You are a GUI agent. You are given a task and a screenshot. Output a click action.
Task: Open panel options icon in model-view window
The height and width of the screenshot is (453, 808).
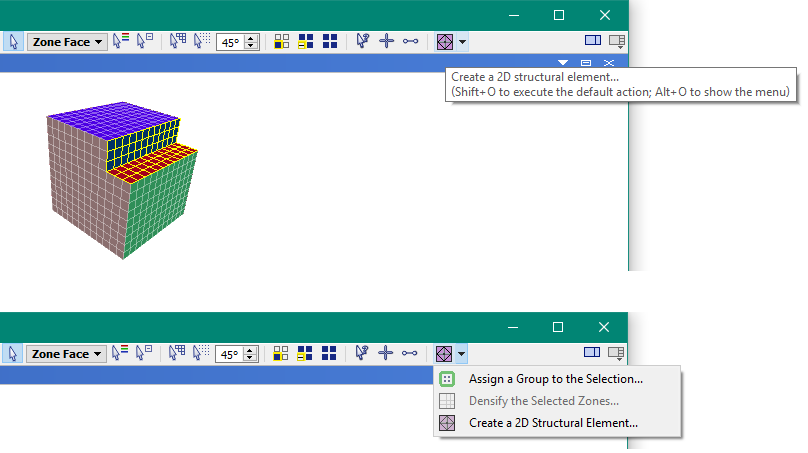click(617, 41)
